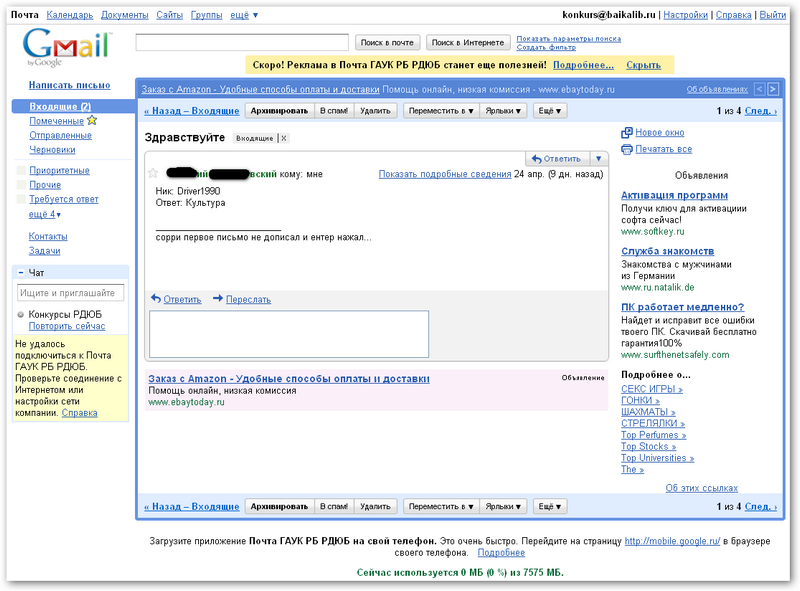The width and height of the screenshot is (800, 591).
Task: Click the print all icon
Action: (x=627, y=150)
